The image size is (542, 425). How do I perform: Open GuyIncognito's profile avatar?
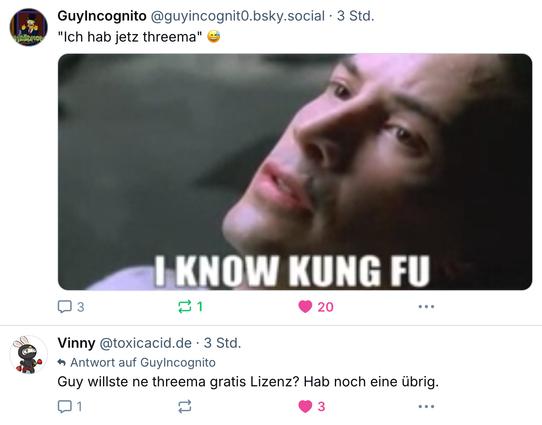coord(28,27)
